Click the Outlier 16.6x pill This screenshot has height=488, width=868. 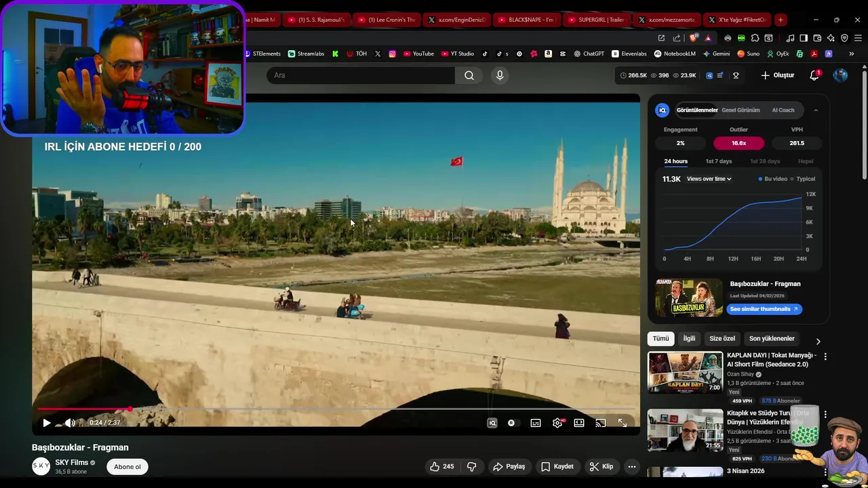pos(738,143)
